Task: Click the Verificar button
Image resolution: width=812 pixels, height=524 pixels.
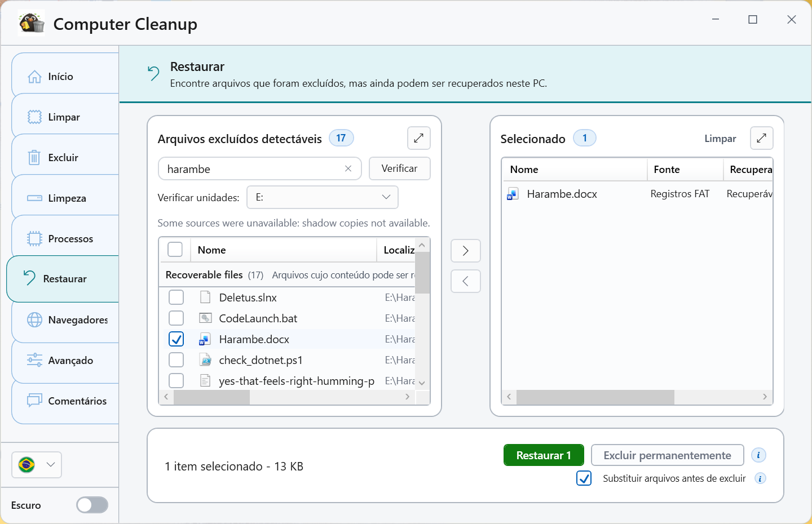Action: pos(399,168)
